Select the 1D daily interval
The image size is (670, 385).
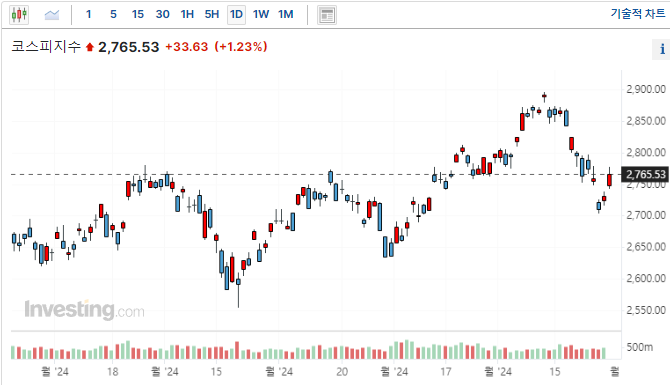pyautogui.click(x=236, y=15)
